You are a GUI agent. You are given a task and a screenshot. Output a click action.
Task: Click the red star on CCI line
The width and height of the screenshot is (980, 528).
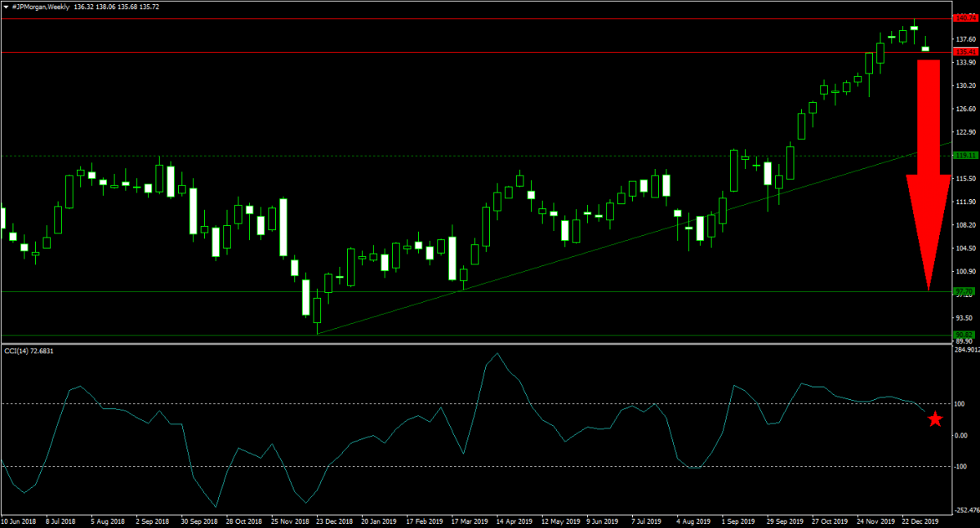[x=934, y=419]
